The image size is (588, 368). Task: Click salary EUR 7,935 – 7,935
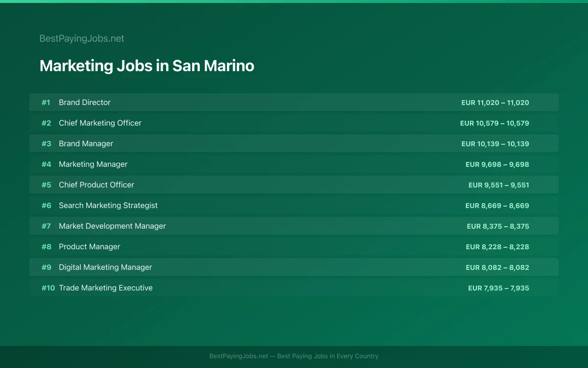click(x=498, y=288)
